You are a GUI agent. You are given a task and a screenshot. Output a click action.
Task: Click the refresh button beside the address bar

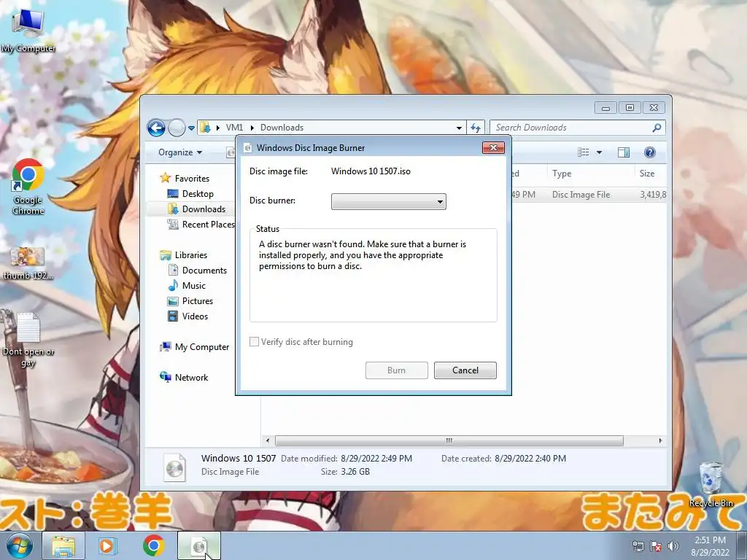[x=476, y=128]
